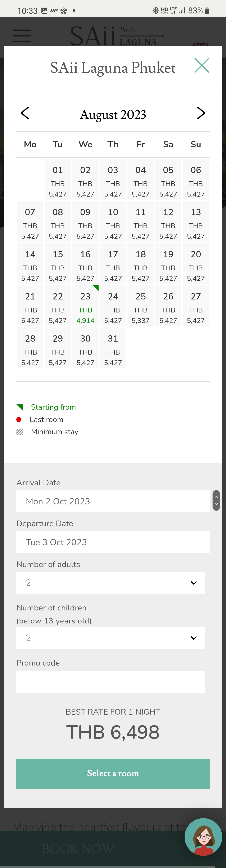Pick August 25 priced THB 5,337

pyautogui.click(x=141, y=306)
